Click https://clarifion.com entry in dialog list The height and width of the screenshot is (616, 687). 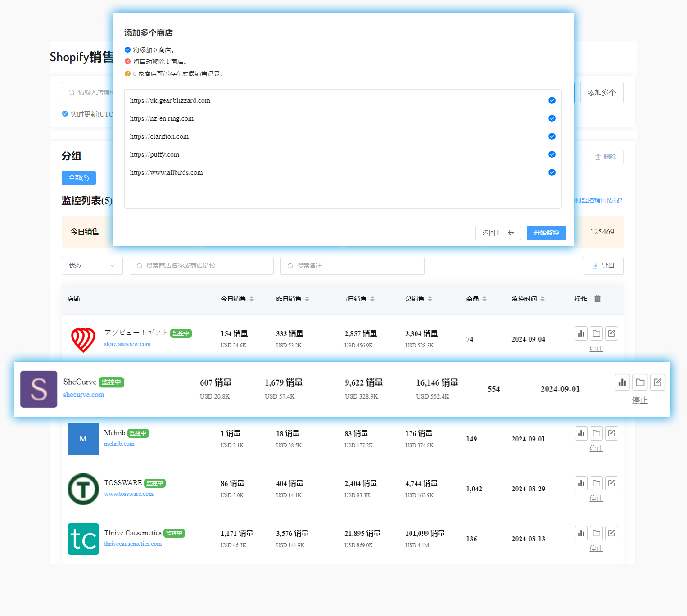pos(159,136)
